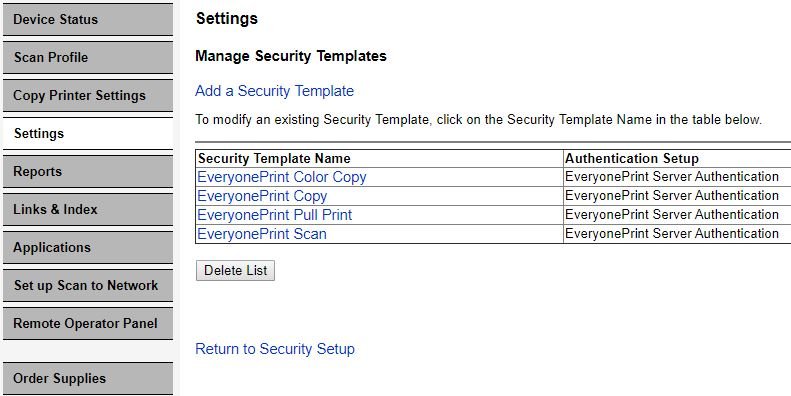Click Order Supplies in the sidebar
Viewport: 791px width, 396px height.
(88, 378)
